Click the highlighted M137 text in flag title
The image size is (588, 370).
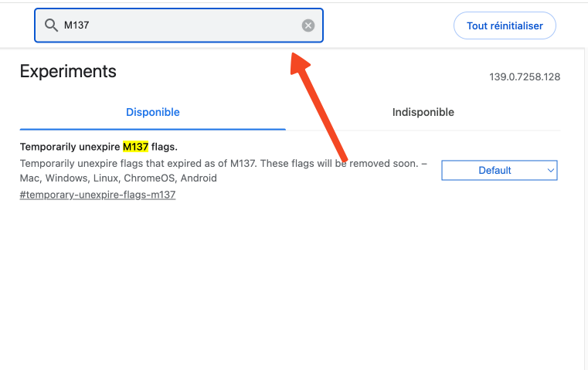pos(135,147)
